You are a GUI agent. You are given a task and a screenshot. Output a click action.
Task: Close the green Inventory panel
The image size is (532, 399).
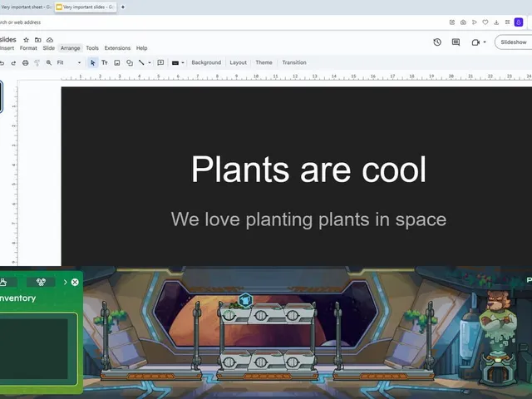pyautogui.click(x=75, y=282)
